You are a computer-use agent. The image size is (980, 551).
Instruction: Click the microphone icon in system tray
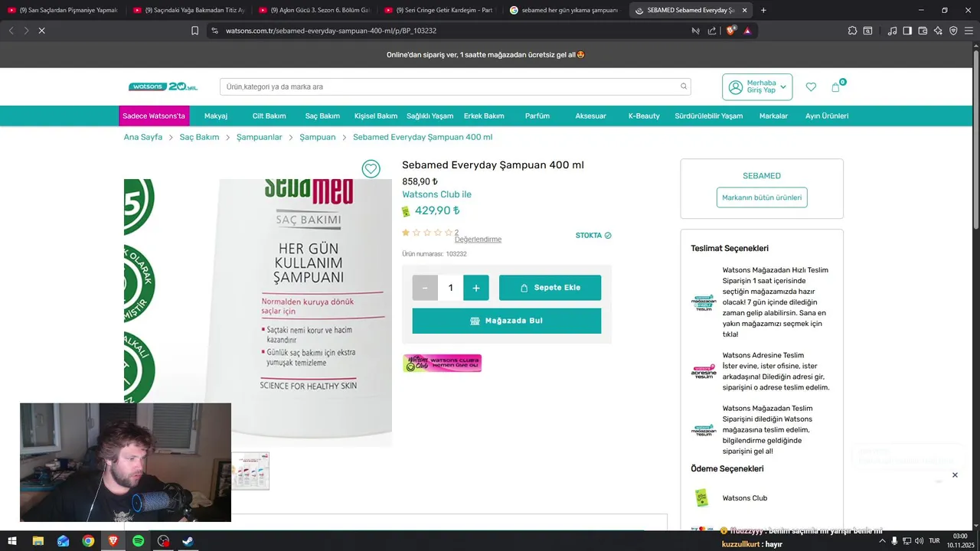tap(894, 541)
